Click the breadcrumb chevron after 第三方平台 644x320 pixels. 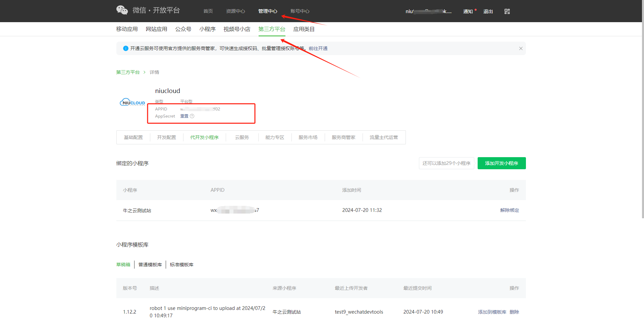point(145,72)
